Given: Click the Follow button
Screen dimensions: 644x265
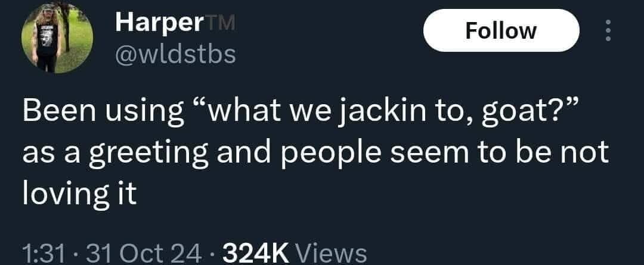Looking at the screenshot, I should [x=501, y=30].
